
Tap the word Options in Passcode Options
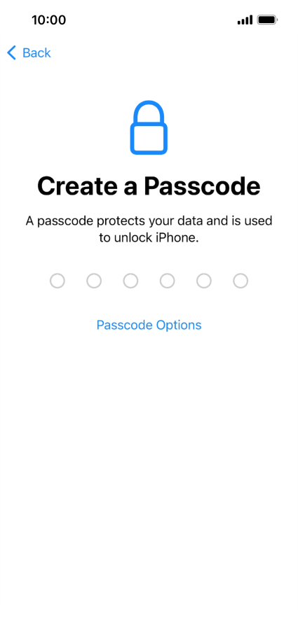(x=179, y=325)
